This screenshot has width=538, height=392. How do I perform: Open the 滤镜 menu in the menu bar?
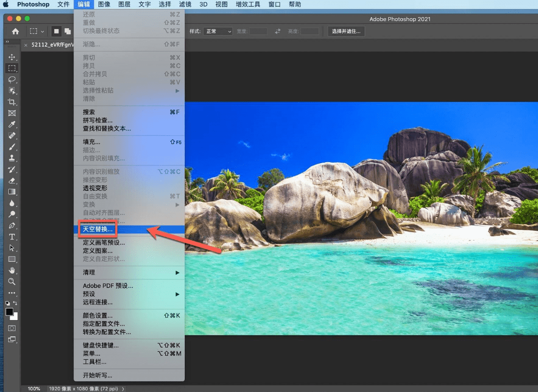tap(185, 5)
